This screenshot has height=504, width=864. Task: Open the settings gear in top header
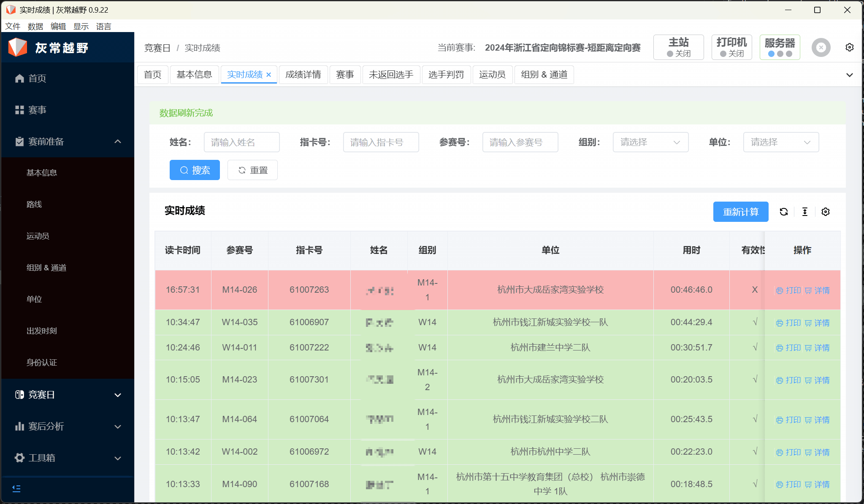coord(850,47)
